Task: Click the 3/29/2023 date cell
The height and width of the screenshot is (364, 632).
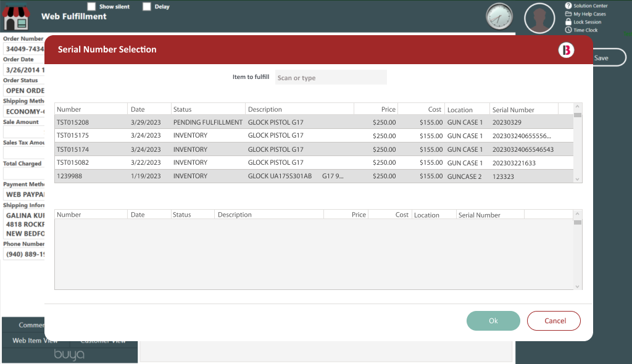Action: pos(146,122)
